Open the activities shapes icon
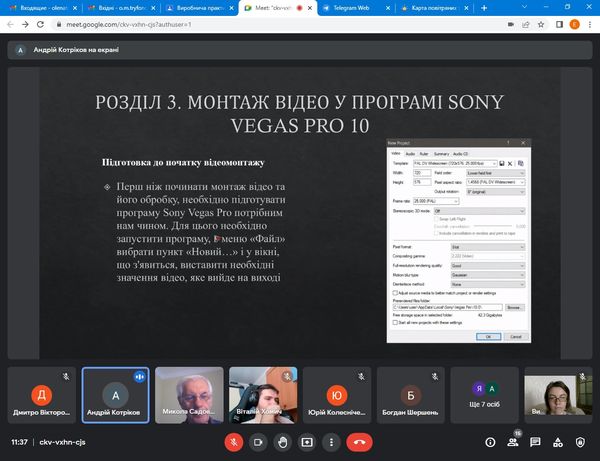This screenshot has height=461, width=600. point(558,442)
